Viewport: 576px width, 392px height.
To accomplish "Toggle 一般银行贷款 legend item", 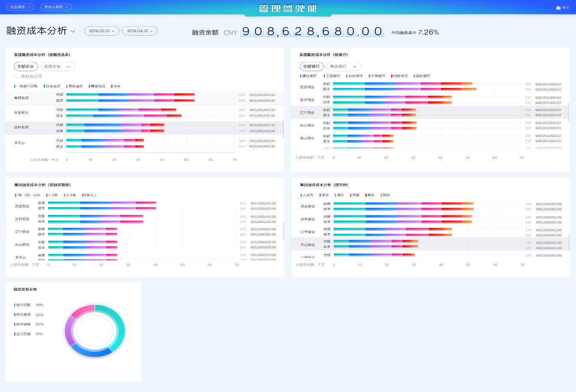I will click(26, 86).
